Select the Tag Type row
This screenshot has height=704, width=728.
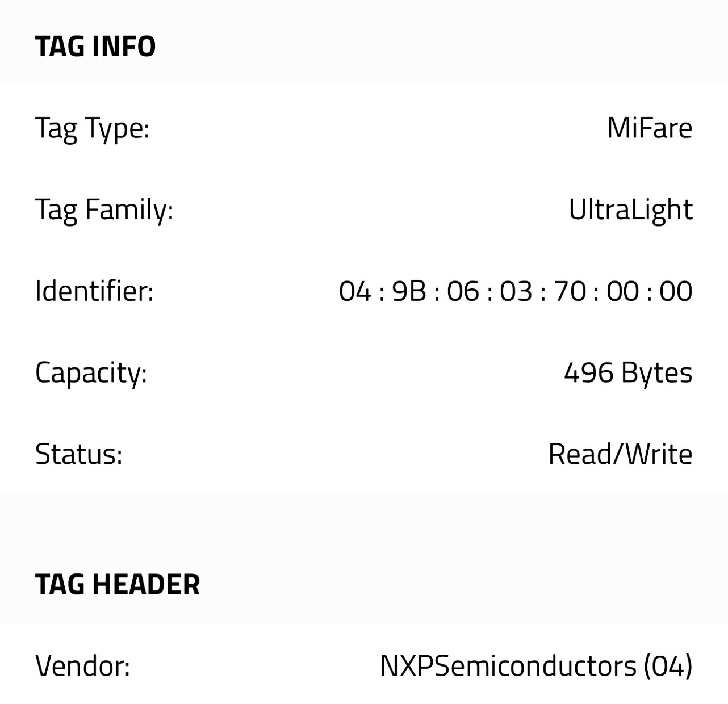(363, 128)
